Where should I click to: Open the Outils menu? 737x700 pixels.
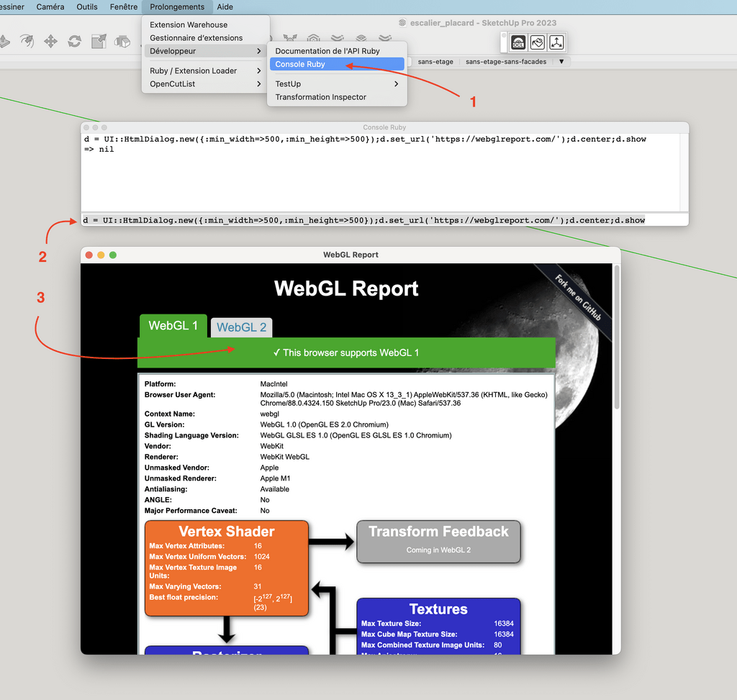87,7
